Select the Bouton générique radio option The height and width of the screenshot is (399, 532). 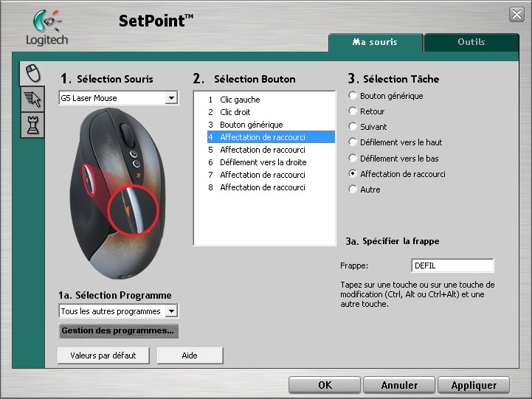[x=353, y=96]
